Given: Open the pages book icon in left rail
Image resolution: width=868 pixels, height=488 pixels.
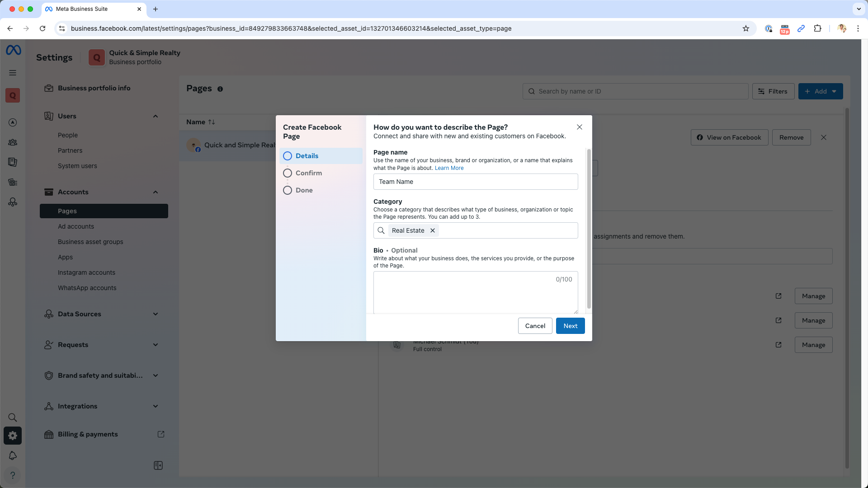Looking at the screenshot, I should tap(13, 162).
